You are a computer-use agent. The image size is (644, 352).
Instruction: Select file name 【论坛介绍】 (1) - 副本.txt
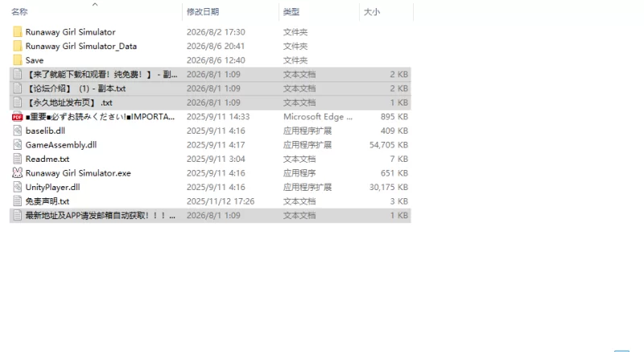pyautogui.click(x=76, y=89)
